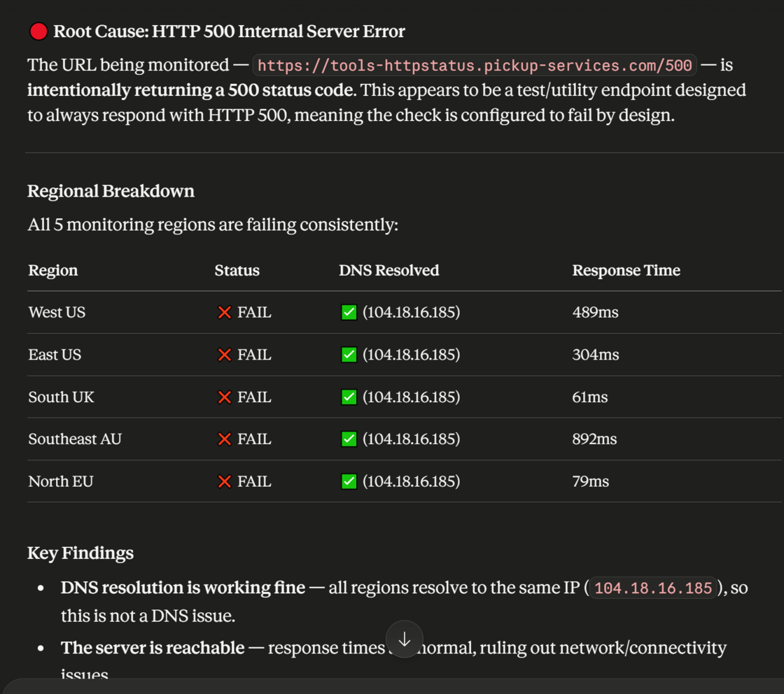Click the FAIL text in Southeast AU row

[x=254, y=439]
